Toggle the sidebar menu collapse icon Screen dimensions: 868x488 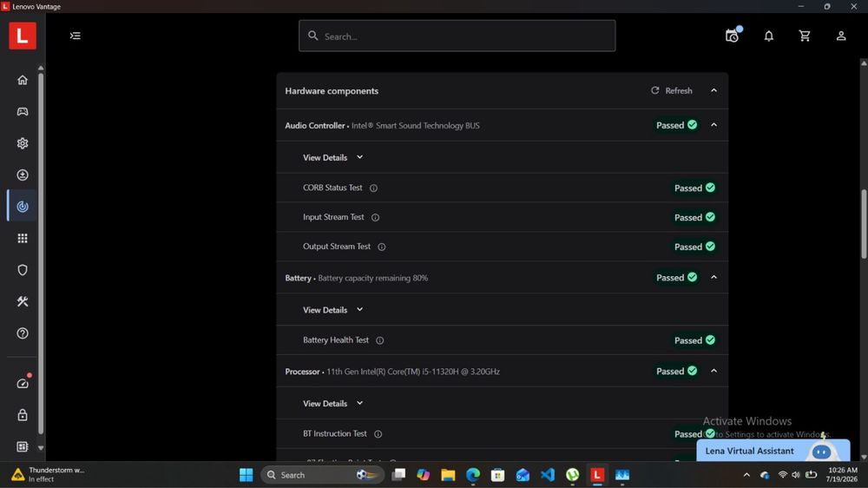[76, 36]
